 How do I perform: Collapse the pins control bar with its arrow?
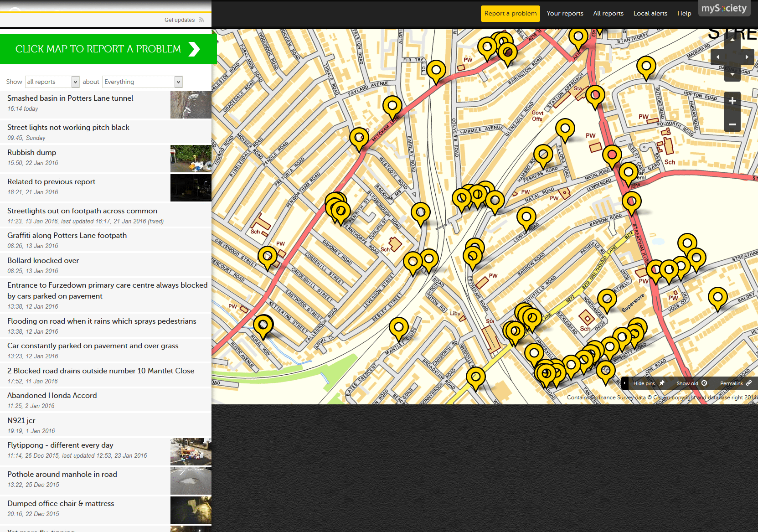[x=624, y=383]
